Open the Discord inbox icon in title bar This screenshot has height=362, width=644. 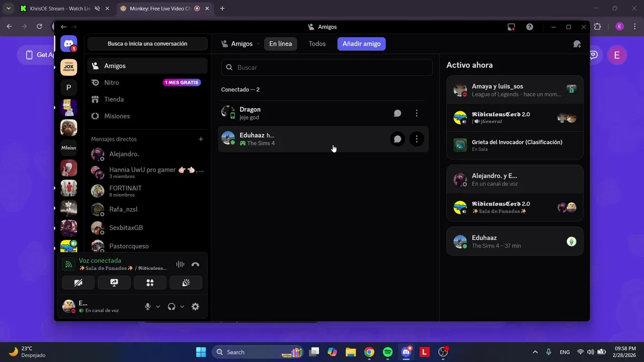coord(511,27)
